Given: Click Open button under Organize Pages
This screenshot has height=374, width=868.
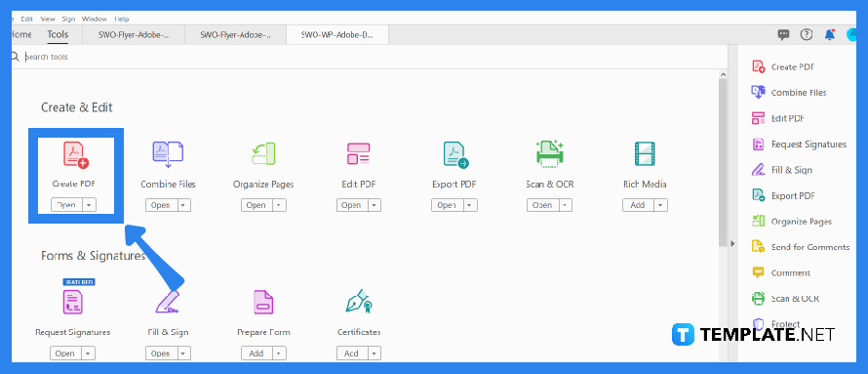Looking at the screenshot, I should click(256, 205).
